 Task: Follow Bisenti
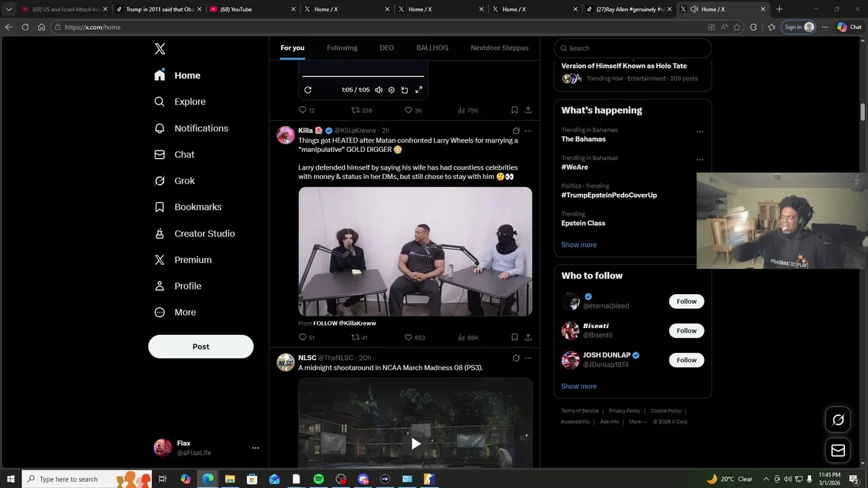686,331
